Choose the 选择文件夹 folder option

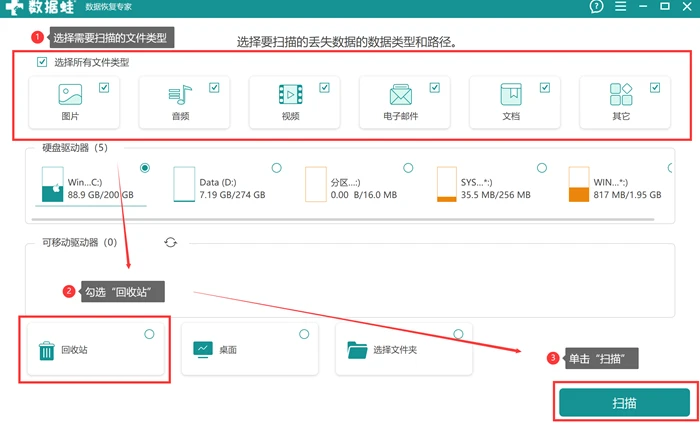(x=404, y=349)
